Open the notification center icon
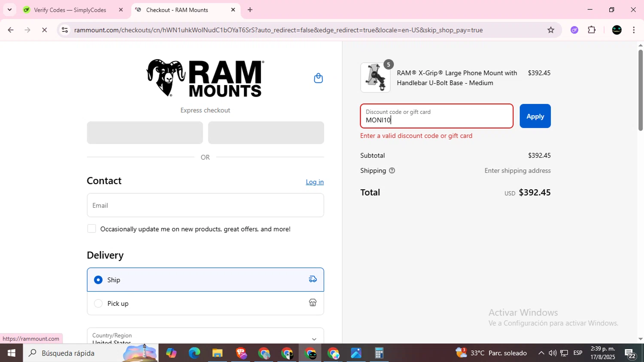 631,353
